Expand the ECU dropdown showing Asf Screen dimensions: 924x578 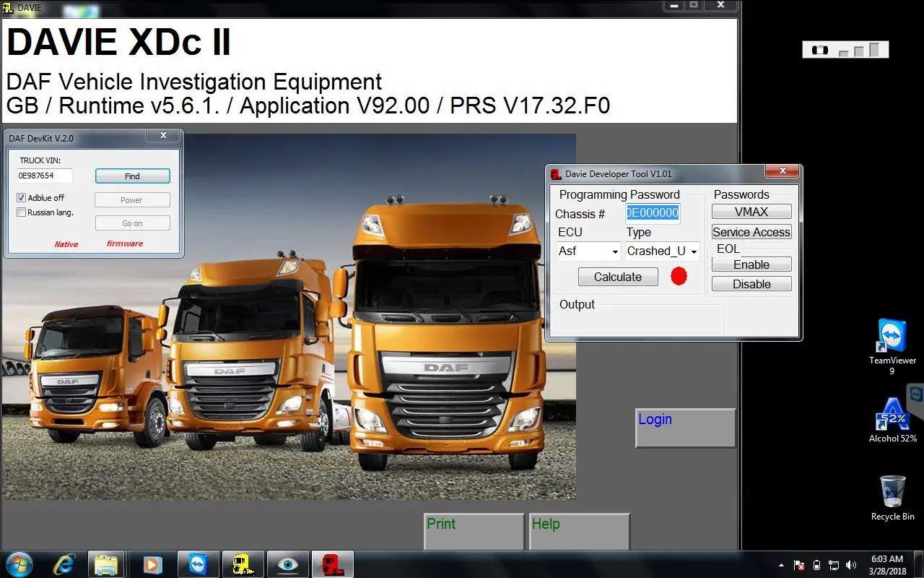coord(589,251)
